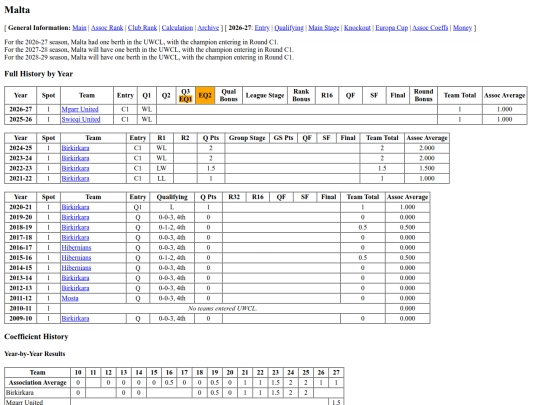This screenshot has width=540, height=405.
Task: Click Birkirkara link in the 2022-23 row
Action: [75, 168]
